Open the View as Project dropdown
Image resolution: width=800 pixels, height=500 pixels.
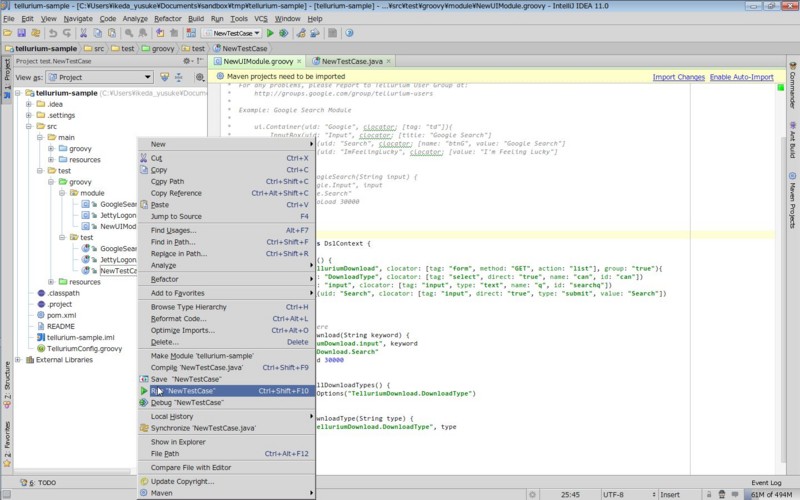99,77
